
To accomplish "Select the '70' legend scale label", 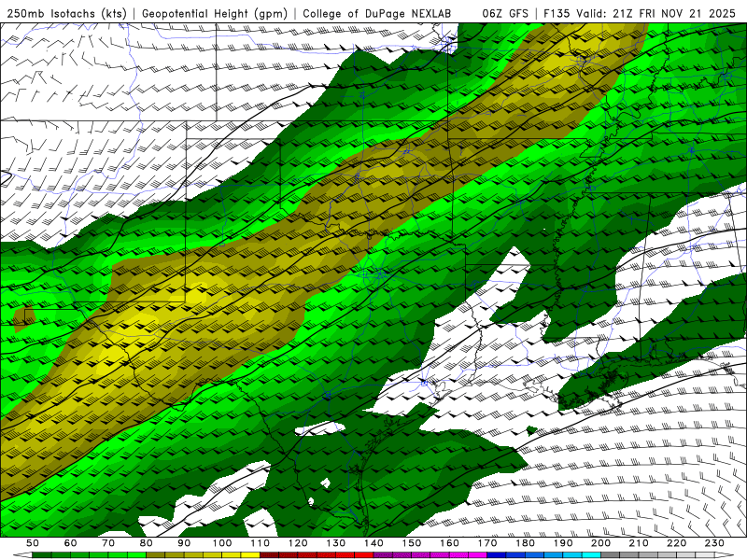I will (108, 543).
